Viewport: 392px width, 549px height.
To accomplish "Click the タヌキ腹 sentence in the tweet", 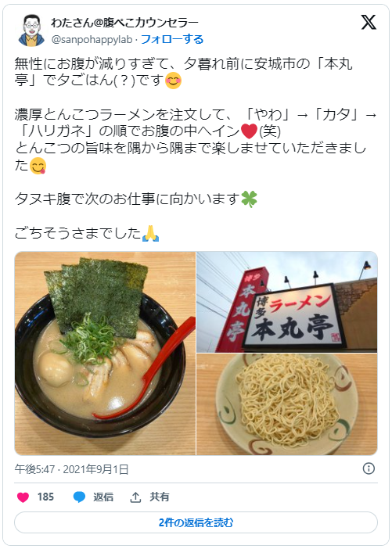I will (136, 199).
